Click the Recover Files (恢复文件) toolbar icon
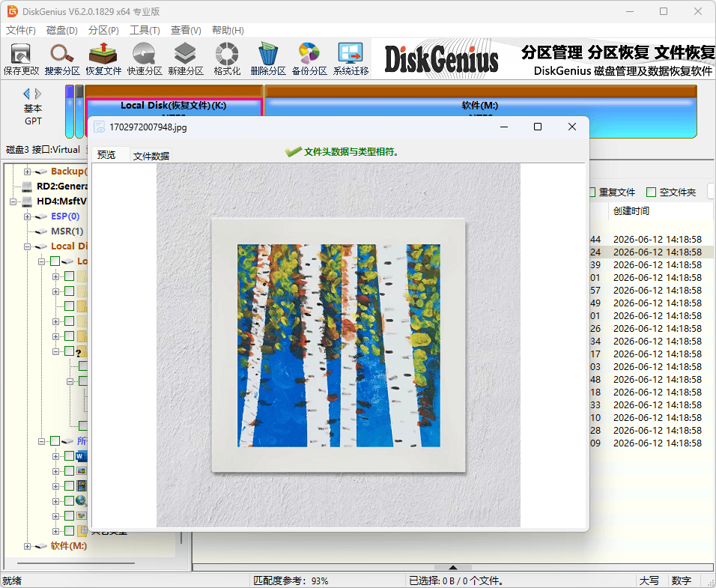The height and width of the screenshot is (588, 716). point(103,59)
